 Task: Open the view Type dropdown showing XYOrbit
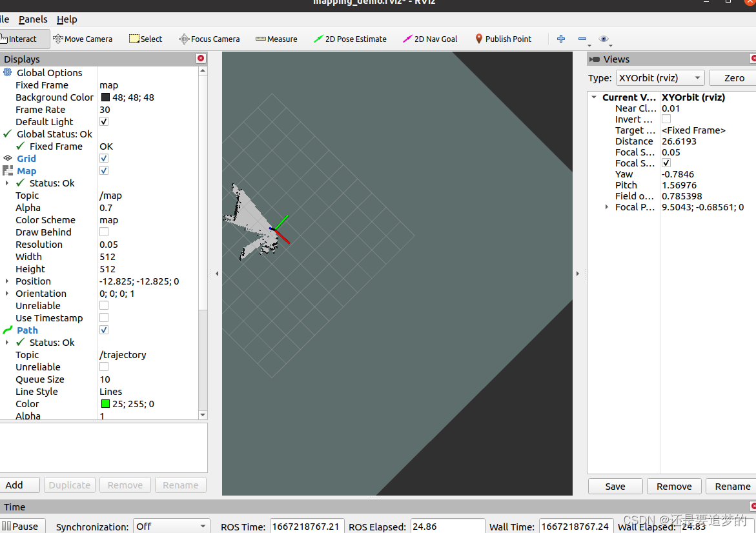pos(660,77)
